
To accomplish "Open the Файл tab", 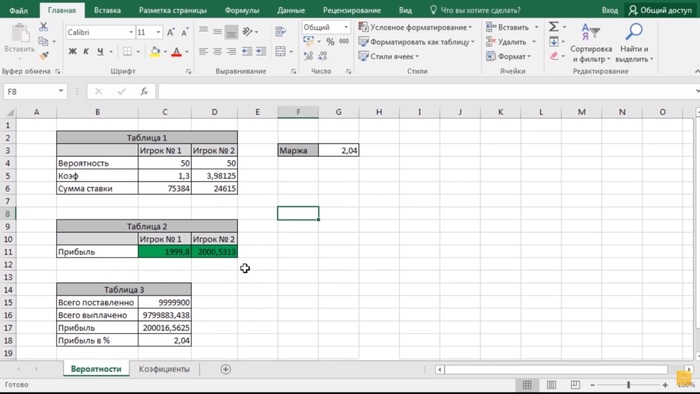I will pyautogui.click(x=19, y=10).
